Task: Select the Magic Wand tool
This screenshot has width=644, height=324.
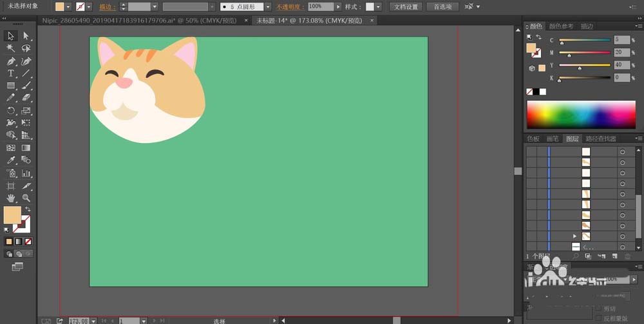Action: [x=11, y=48]
